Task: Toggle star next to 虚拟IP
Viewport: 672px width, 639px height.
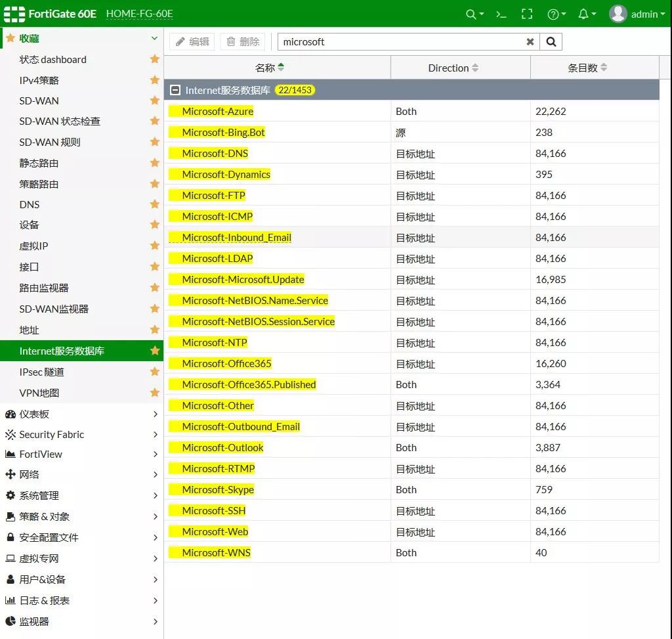Action: 155,246
